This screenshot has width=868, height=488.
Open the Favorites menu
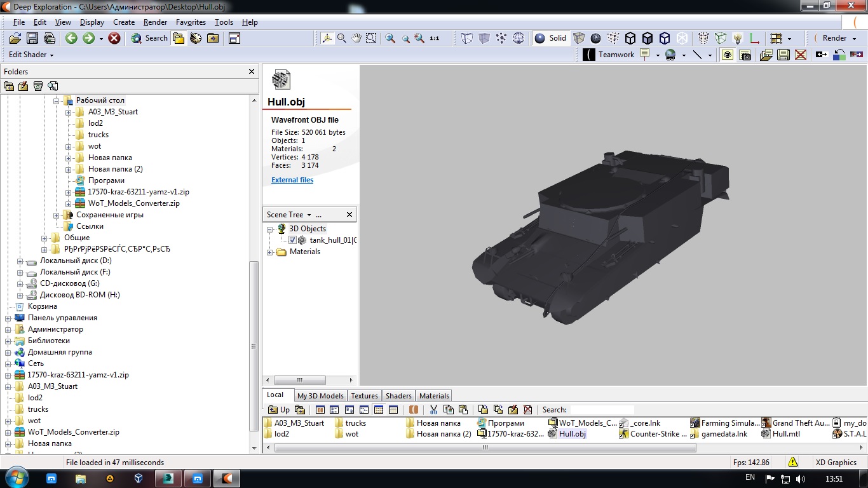coord(191,22)
